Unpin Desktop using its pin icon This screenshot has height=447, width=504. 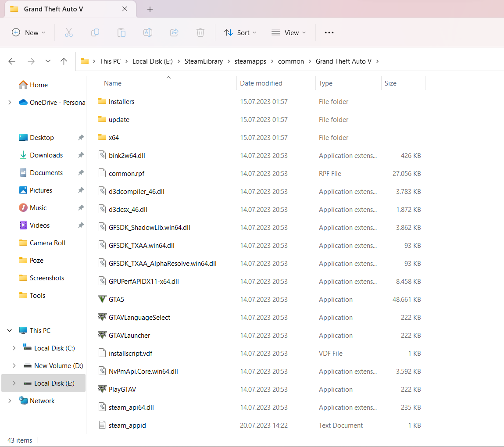point(81,138)
